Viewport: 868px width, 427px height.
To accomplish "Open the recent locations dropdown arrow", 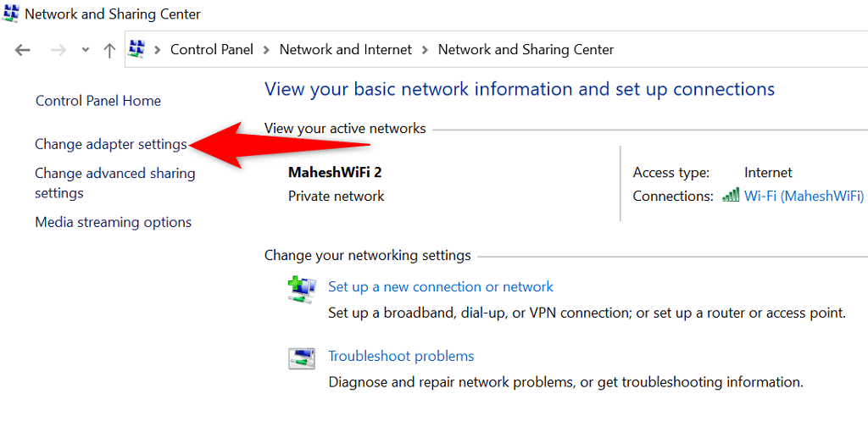I will [x=85, y=50].
